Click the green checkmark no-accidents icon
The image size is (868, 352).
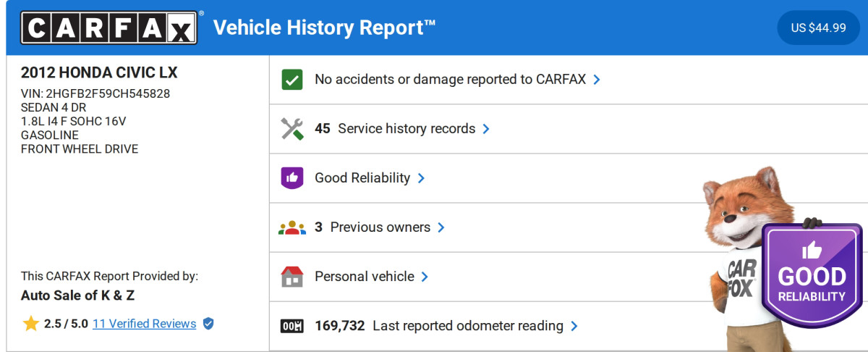click(292, 80)
